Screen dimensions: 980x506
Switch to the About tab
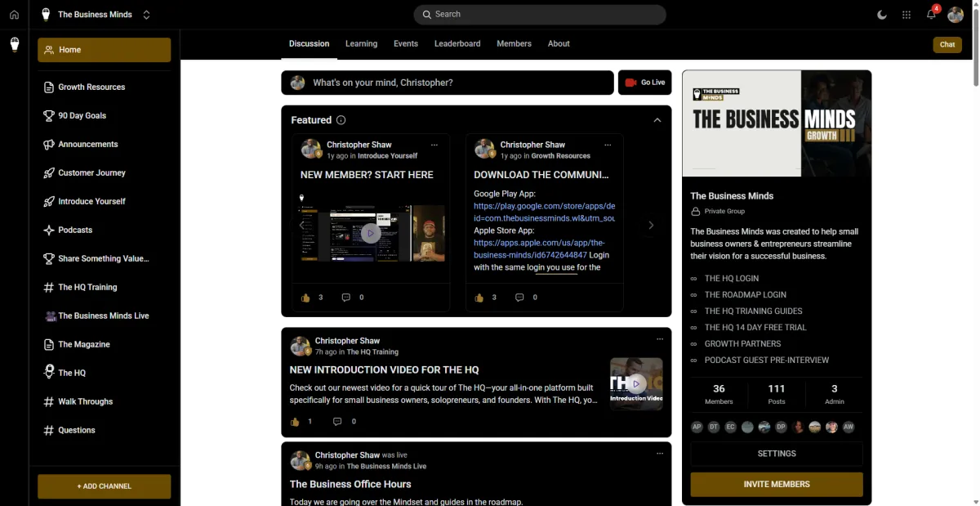pyautogui.click(x=559, y=43)
